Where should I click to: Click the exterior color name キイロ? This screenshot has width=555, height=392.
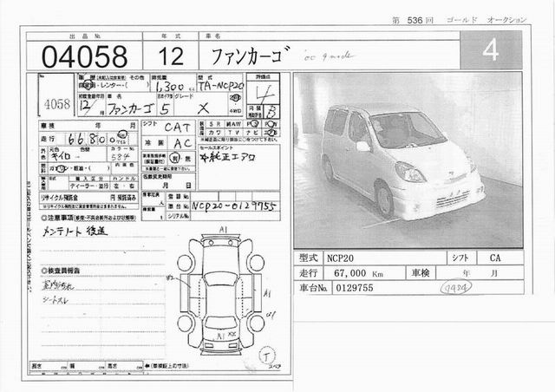61,156
